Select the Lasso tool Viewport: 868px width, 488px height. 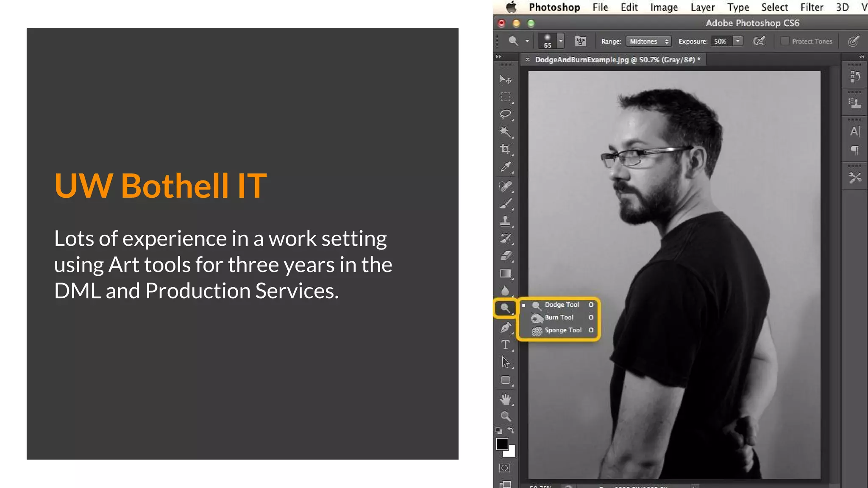pyautogui.click(x=505, y=114)
